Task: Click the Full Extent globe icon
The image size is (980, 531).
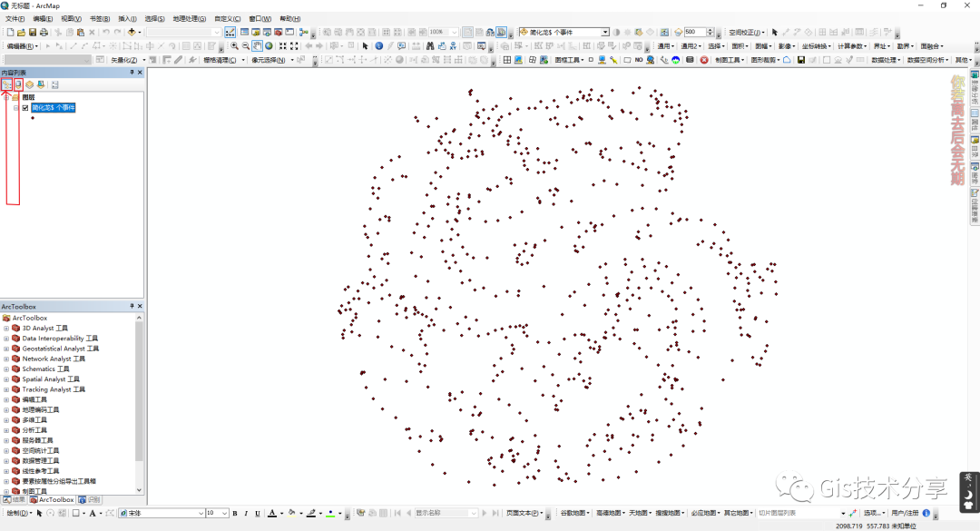Action: pyautogui.click(x=270, y=45)
